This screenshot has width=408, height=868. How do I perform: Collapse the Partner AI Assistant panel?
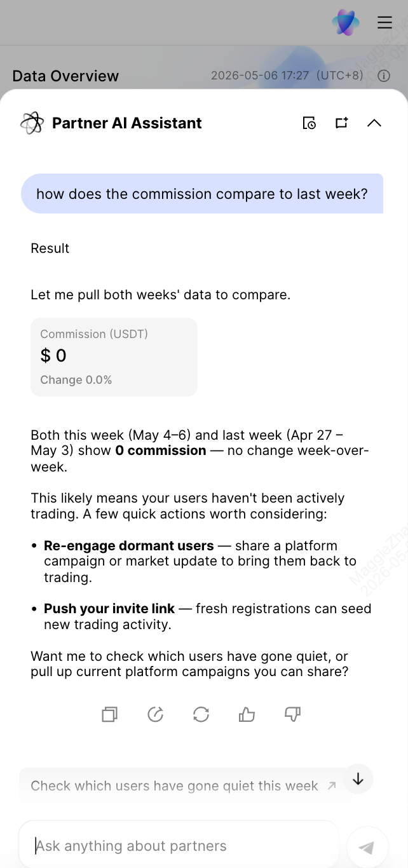[374, 123]
